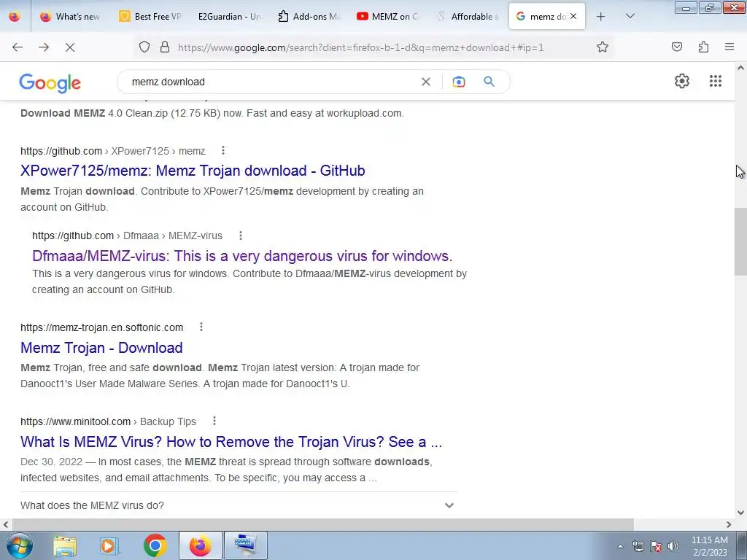Click volume icon in system tray
The width and height of the screenshot is (747, 560).
click(673, 546)
